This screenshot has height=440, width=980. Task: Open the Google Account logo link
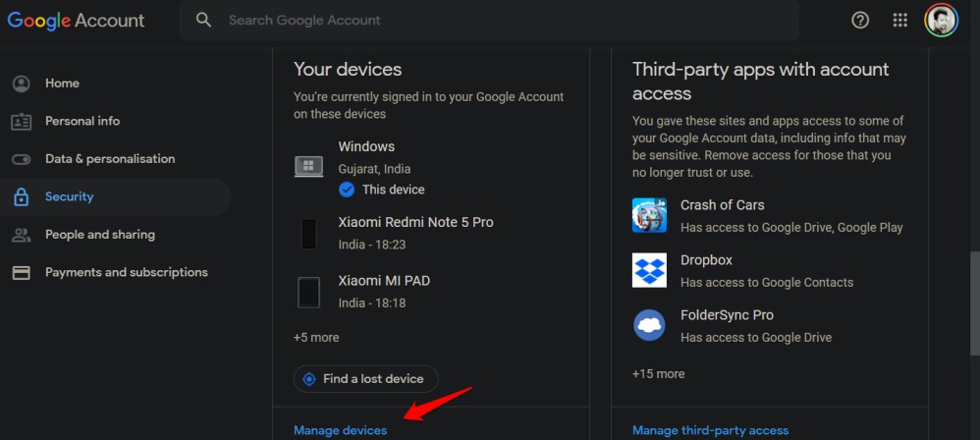[x=76, y=21]
